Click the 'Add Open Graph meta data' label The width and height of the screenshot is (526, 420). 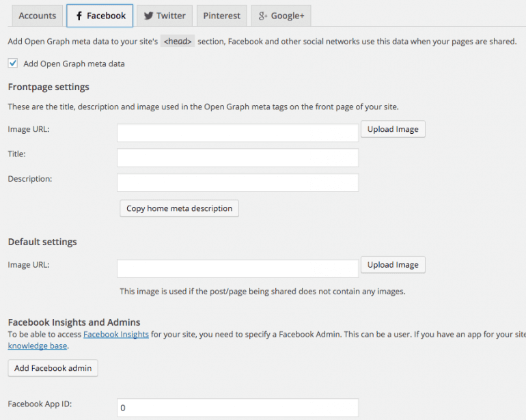74,64
